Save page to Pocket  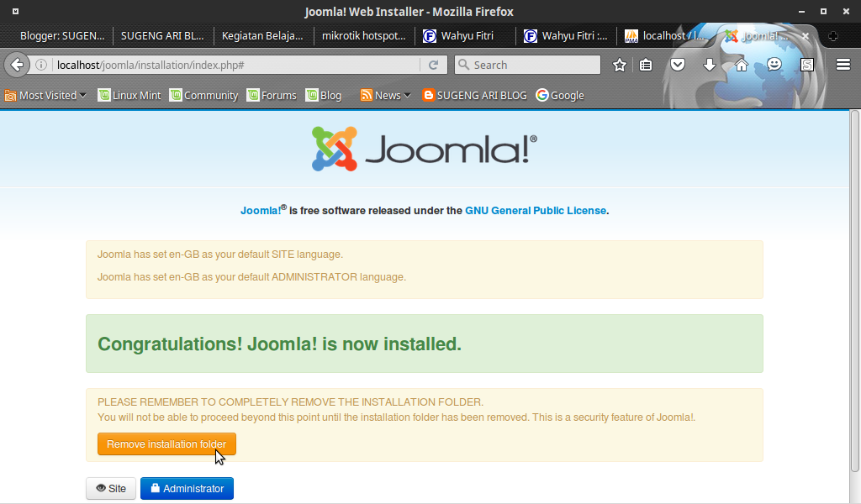point(678,65)
